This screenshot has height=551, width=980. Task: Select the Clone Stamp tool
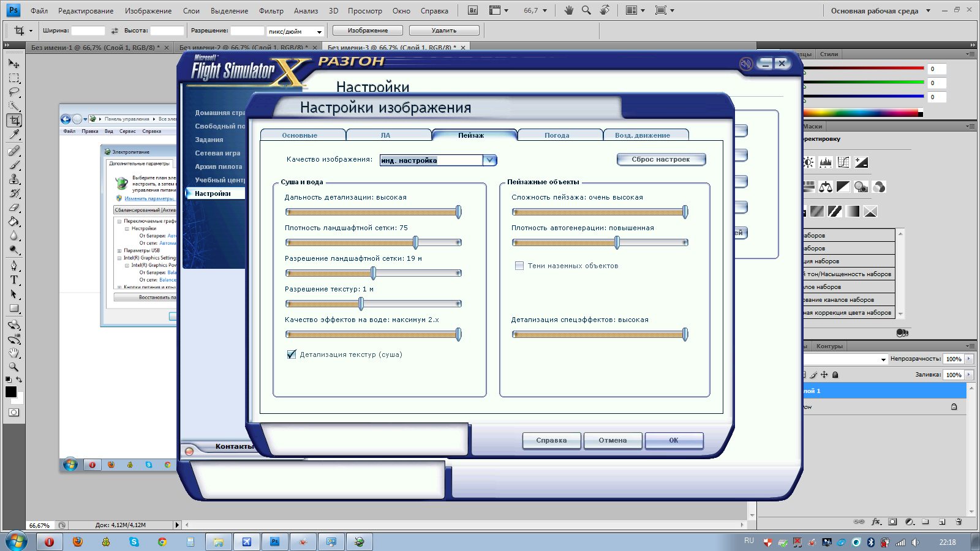[13, 179]
